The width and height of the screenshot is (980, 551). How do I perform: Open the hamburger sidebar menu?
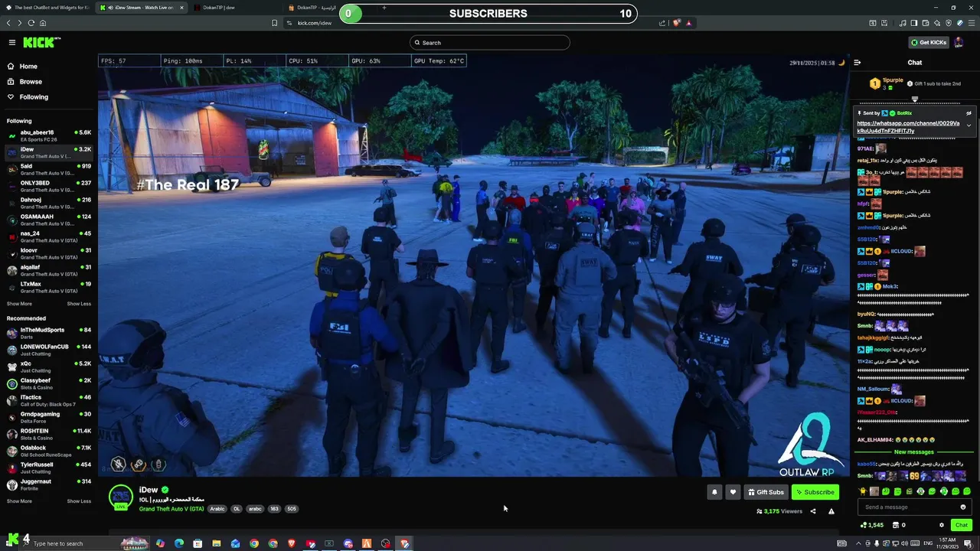11,43
